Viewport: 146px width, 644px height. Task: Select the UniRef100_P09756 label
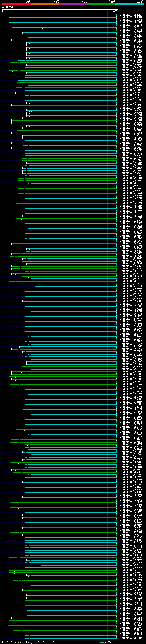pyautogui.click(x=131, y=266)
